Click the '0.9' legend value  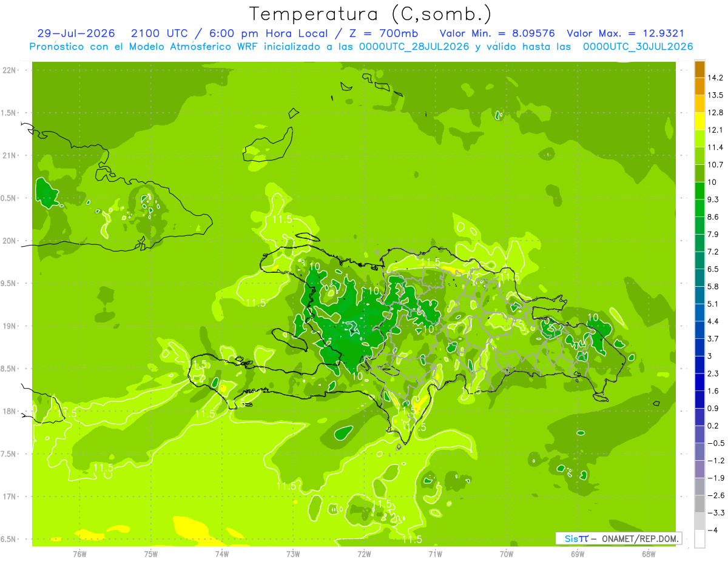pos(713,408)
